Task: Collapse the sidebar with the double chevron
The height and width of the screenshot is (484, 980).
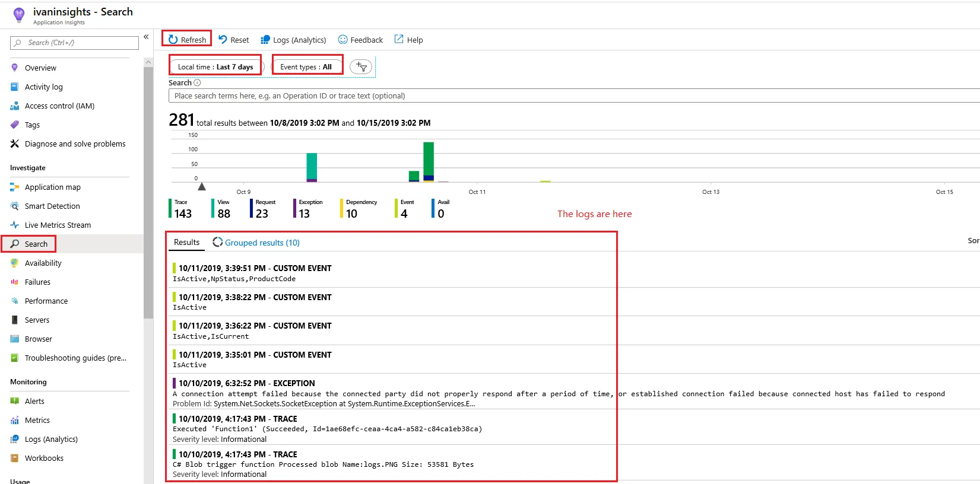Action: 146,37
